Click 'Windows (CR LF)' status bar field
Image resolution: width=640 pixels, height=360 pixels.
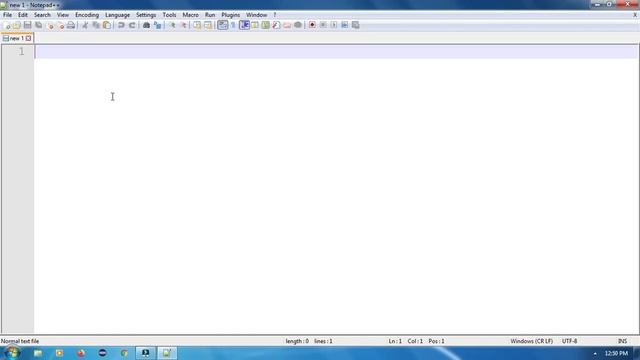point(531,341)
